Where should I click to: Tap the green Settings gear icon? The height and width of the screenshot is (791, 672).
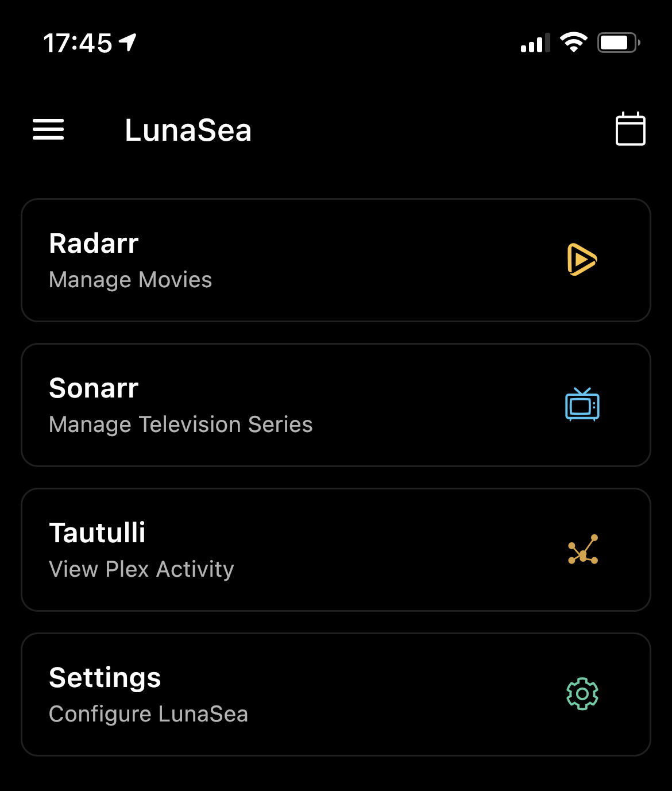coord(582,694)
